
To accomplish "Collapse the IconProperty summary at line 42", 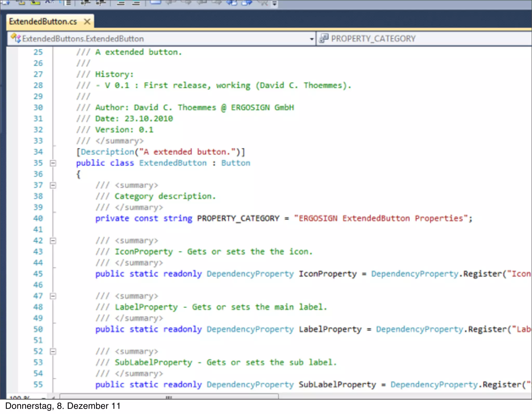I will (x=53, y=241).
